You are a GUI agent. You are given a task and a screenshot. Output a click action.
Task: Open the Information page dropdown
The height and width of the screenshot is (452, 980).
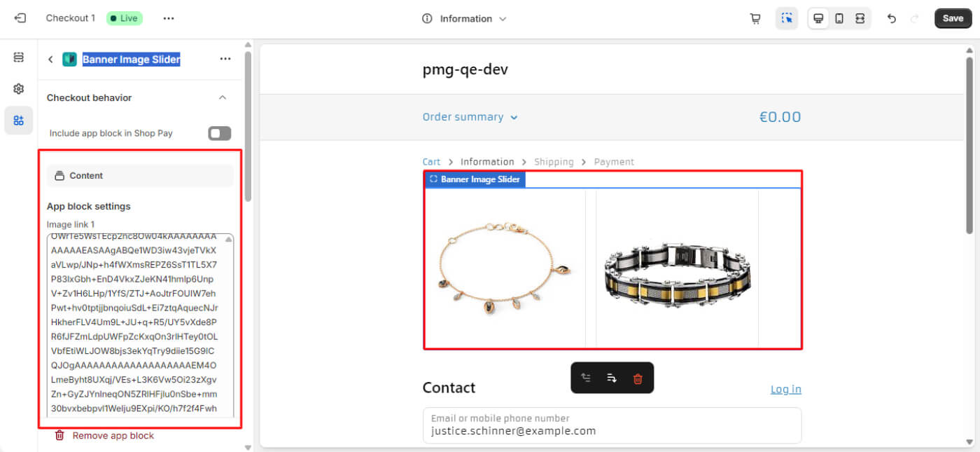pos(465,19)
